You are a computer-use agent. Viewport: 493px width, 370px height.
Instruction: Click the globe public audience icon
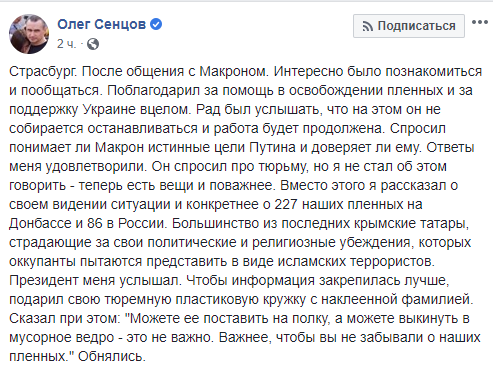93,44
